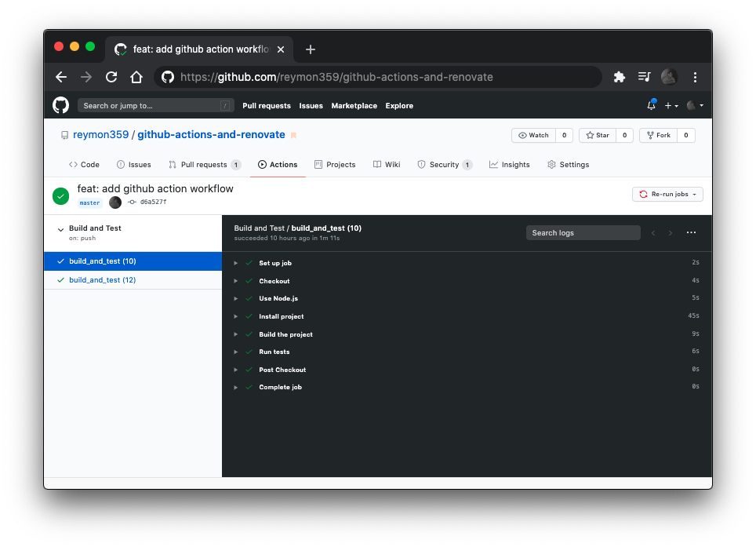Image resolution: width=756 pixels, height=547 pixels.
Task: Click the Search logs input field
Action: tap(583, 232)
